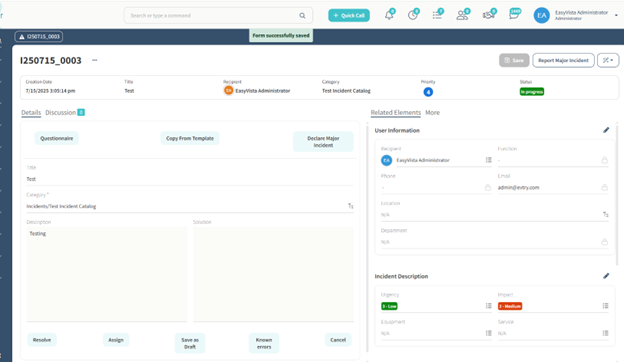This screenshot has width=624, height=362.
Task: Click the lock icon in Department field
Action: tap(604, 241)
